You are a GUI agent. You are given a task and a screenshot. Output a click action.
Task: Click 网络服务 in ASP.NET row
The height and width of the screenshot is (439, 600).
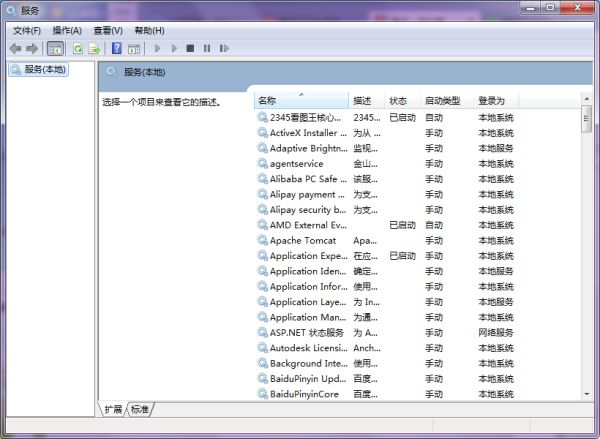point(496,333)
